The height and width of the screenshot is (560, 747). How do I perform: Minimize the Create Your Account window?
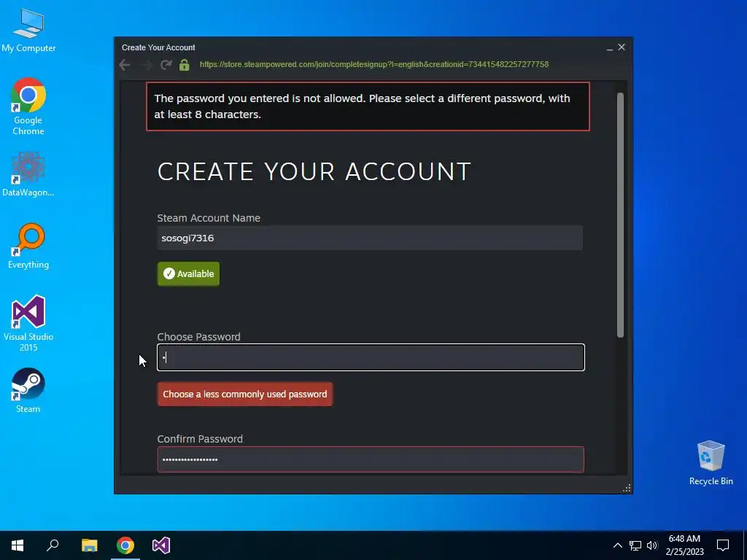click(x=609, y=47)
